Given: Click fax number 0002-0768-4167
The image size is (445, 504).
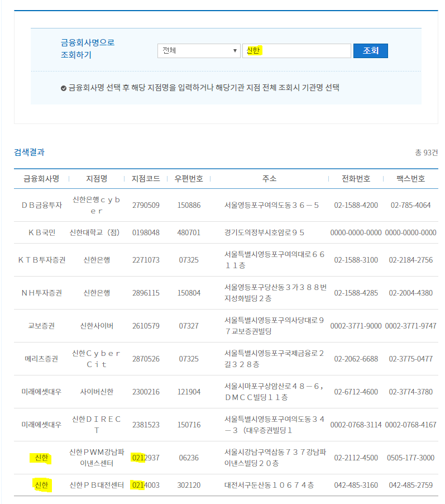Looking at the screenshot, I should pyautogui.click(x=410, y=425).
